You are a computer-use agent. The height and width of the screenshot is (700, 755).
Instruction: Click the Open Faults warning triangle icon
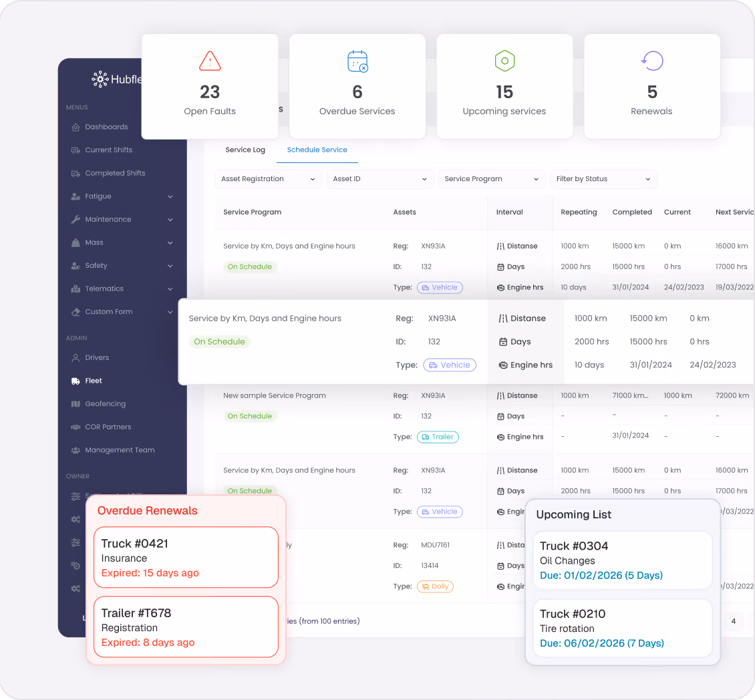(x=210, y=61)
